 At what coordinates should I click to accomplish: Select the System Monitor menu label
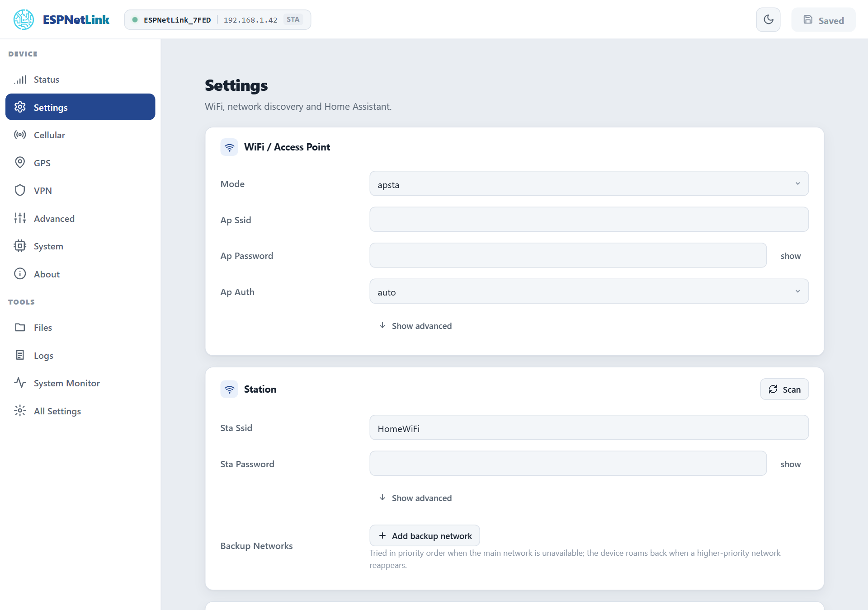pyautogui.click(x=67, y=383)
